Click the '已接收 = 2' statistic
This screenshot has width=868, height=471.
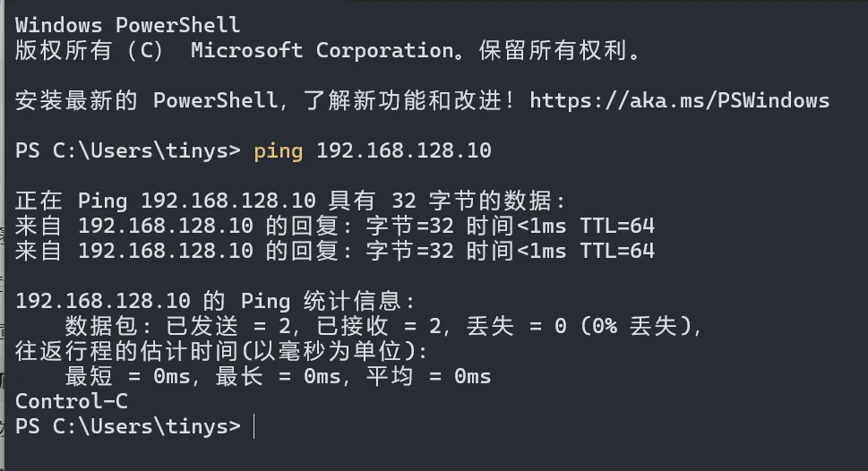pyautogui.click(x=379, y=326)
